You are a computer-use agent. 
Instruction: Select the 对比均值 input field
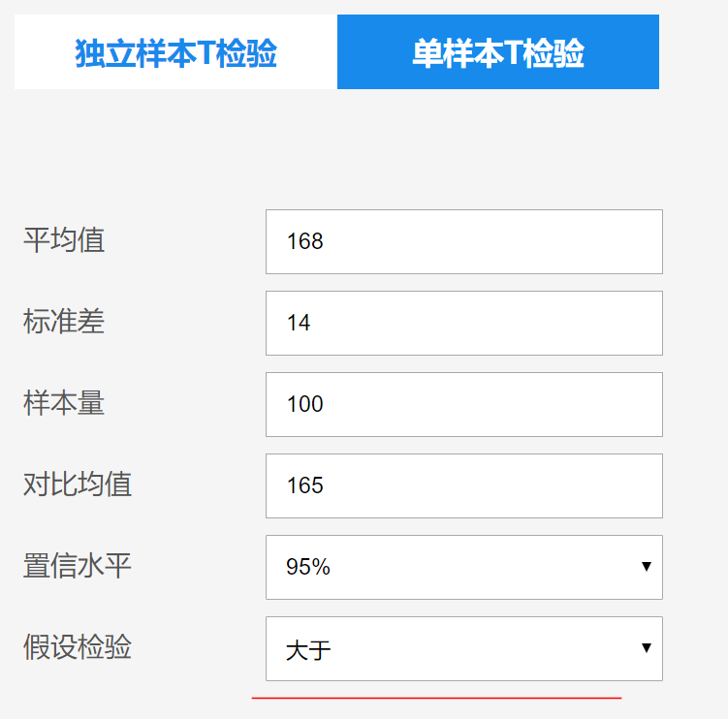pos(463,485)
